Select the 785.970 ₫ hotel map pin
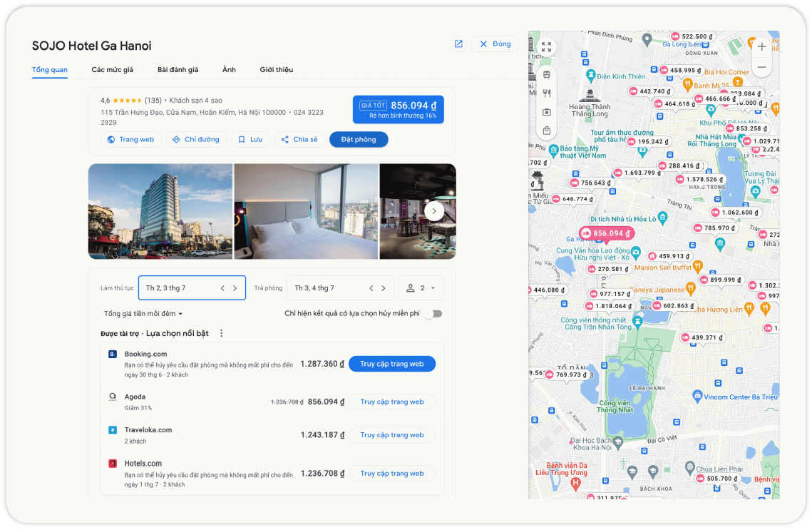 click(x=714, y=228)
